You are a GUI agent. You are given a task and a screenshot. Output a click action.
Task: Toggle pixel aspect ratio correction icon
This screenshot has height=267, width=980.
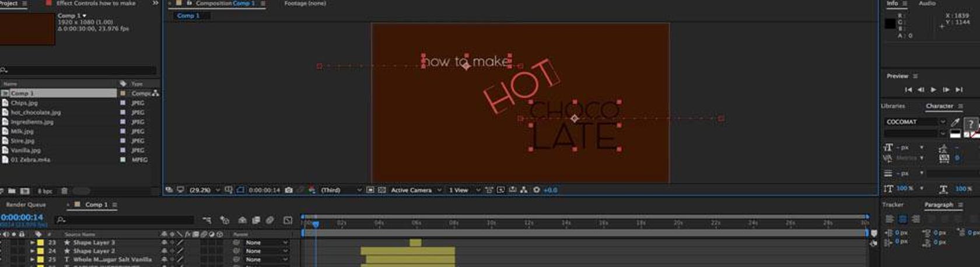pos(489,190)
